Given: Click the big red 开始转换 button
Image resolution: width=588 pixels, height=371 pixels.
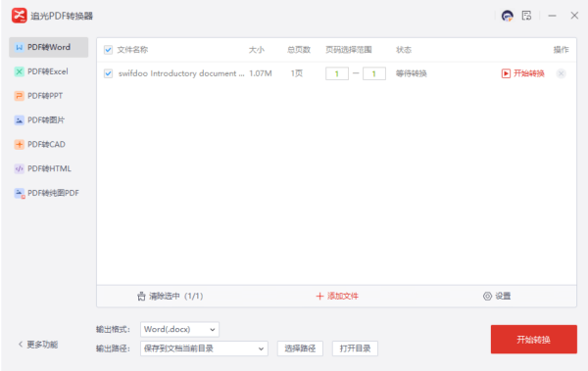Looking at the screenshot, I should [x=534, y=340].
